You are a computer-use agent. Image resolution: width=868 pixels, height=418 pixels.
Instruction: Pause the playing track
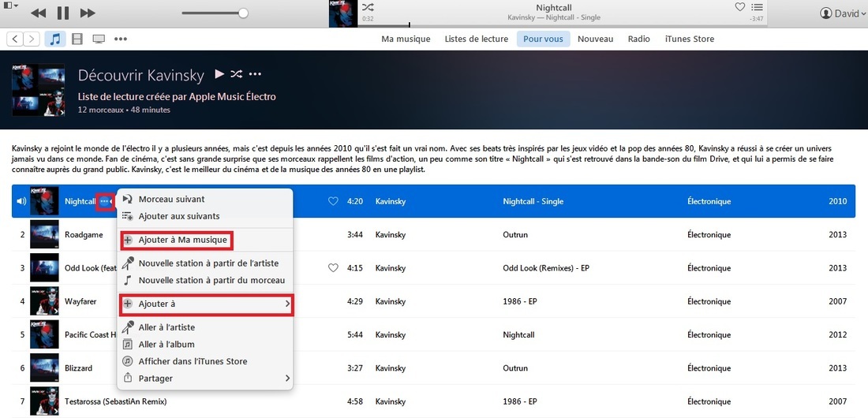pyautogui.click(x=63, y=13)
